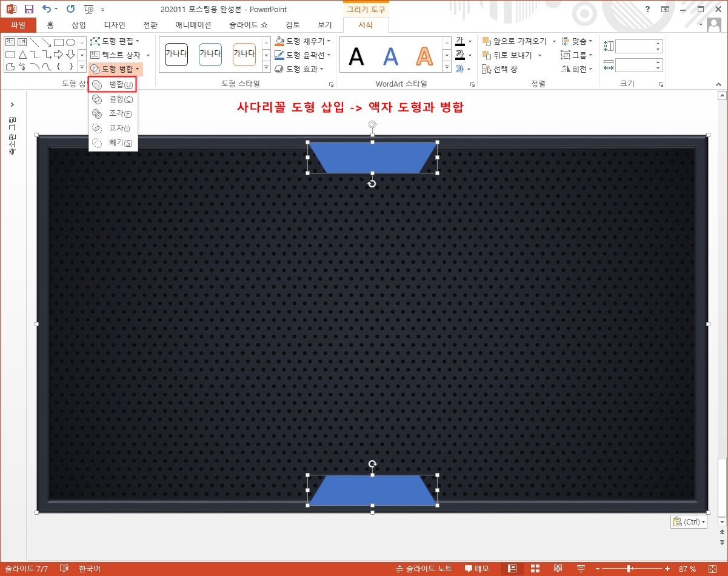The image size is (728, 576).
Task: Open the 도형 채우기 (Shape Fill) dropdown
Action: [302, 41]
